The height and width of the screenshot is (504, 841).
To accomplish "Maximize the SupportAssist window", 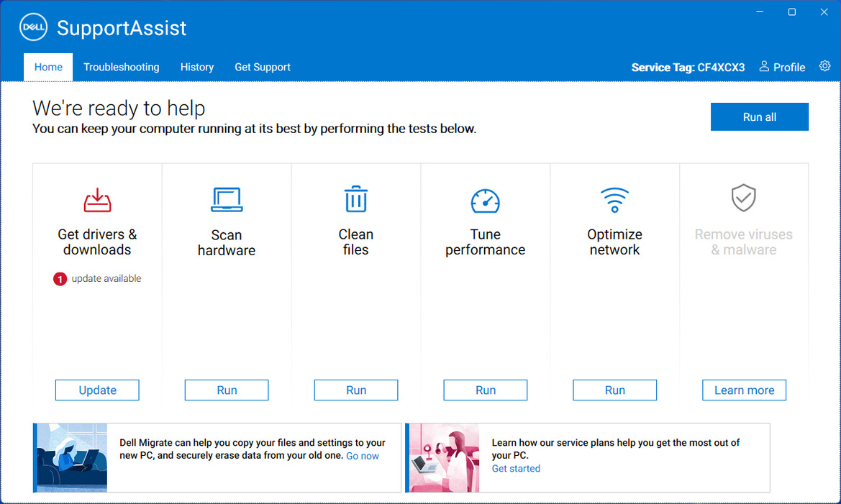I will pos(791,12).
